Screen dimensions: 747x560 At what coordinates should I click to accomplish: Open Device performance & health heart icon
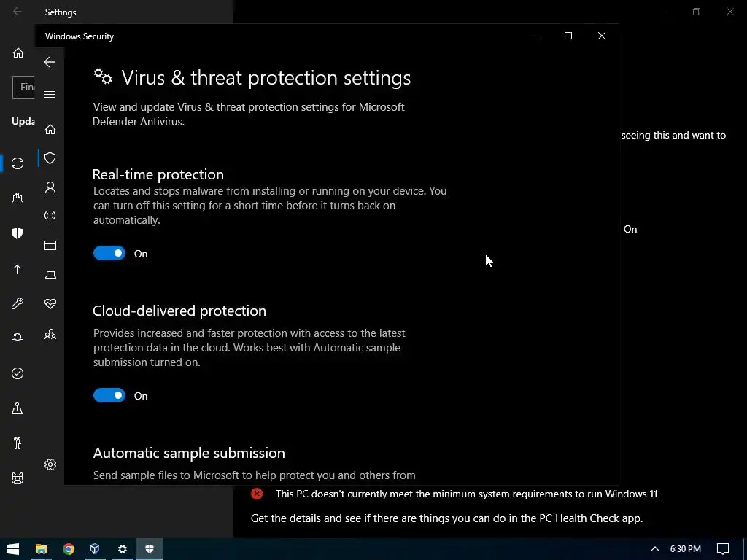(x=50, y=304)
